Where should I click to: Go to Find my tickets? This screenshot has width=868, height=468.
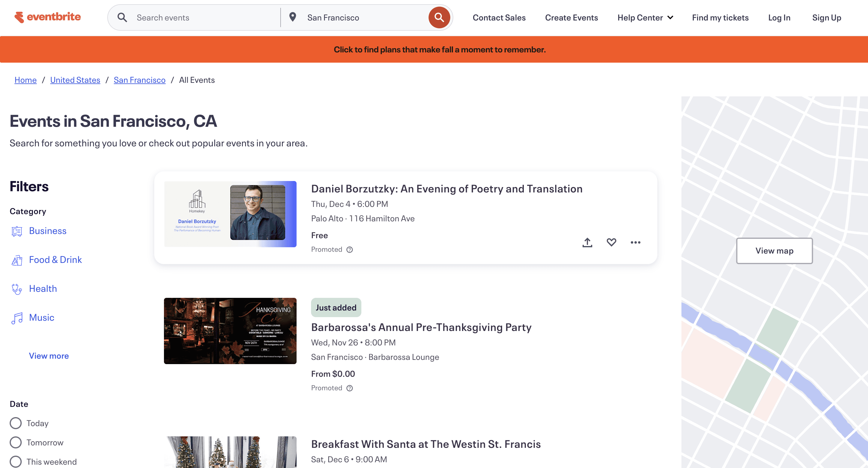(720, 17)
